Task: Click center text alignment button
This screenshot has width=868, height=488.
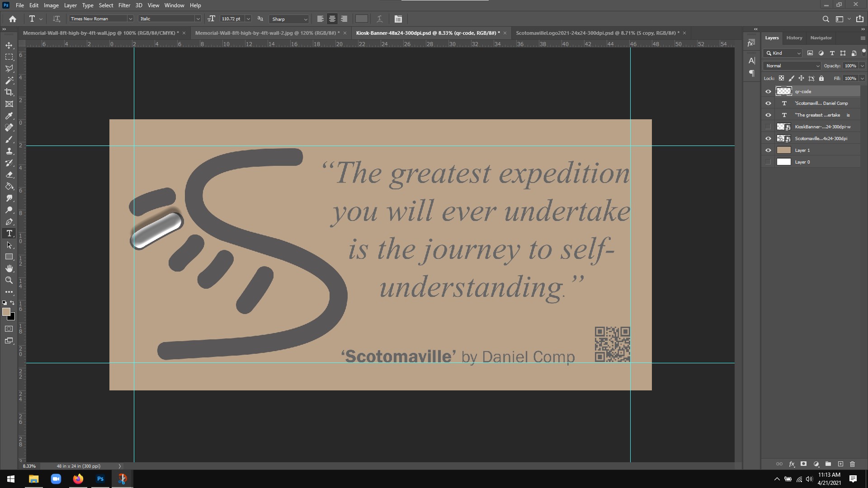Action: (332, 19)
